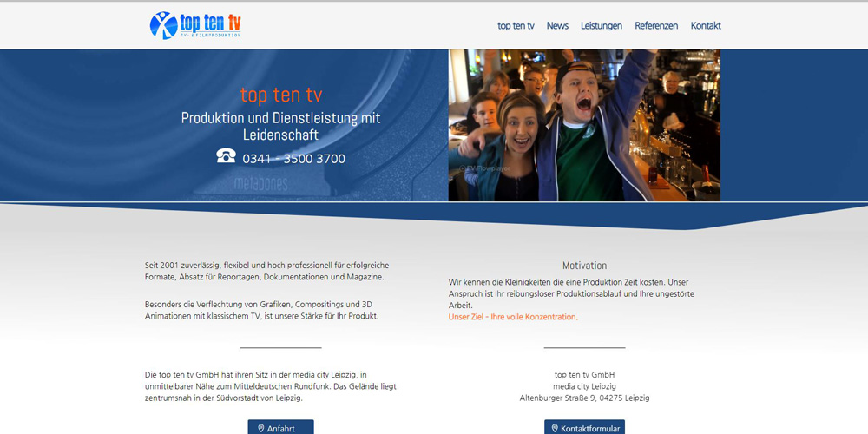Click the Anfahrt button
This screenshot has width=868, height=434.
tap(280, 427)
